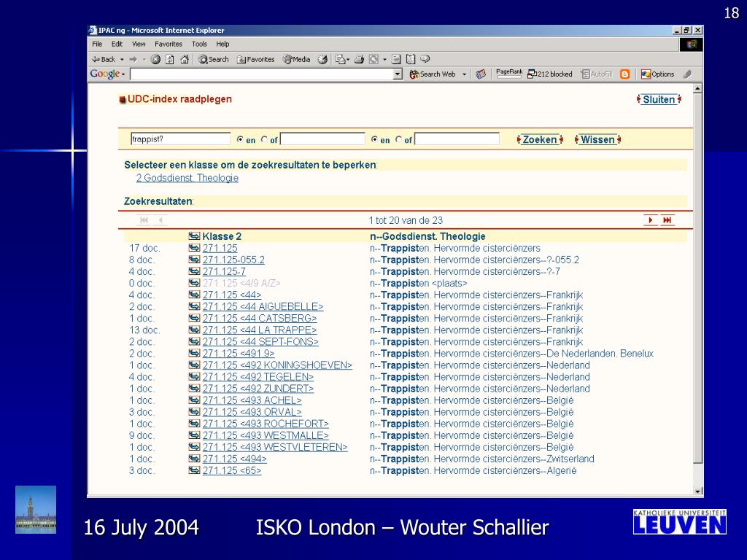747x560 pixels.
Task: Open the File menu
Action: pos(97,44)
